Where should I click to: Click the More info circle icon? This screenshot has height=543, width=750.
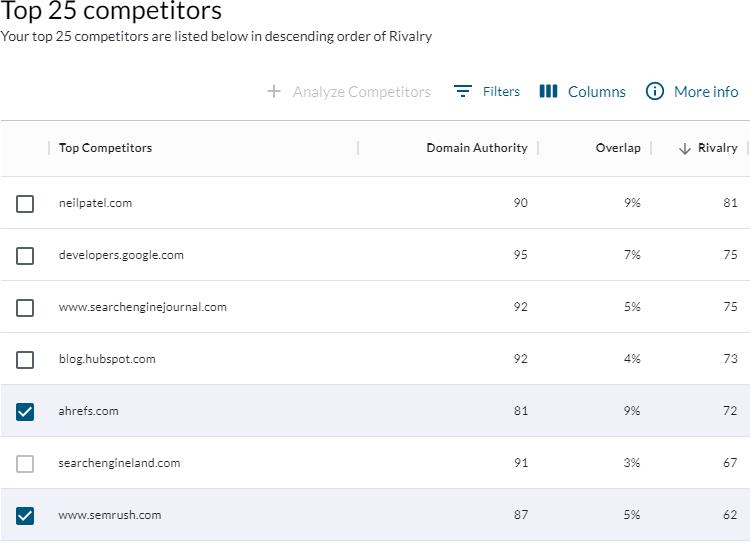click(x=655, y=91)
